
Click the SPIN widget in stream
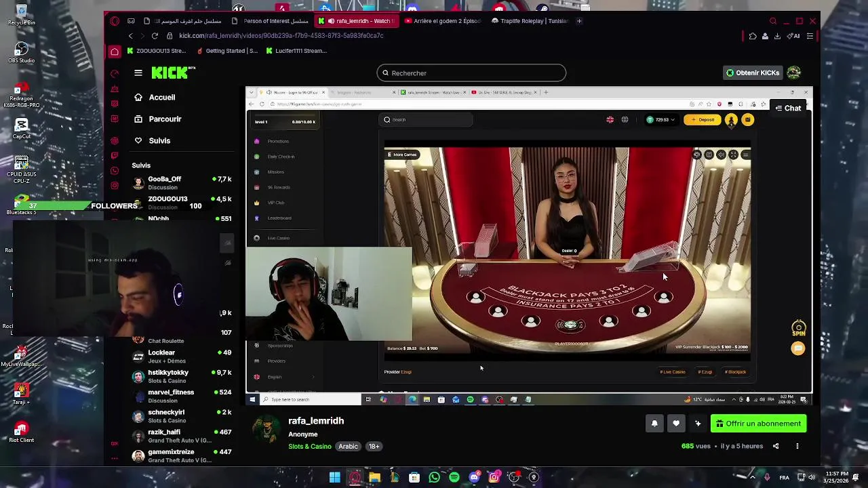[x=798, y=329]
